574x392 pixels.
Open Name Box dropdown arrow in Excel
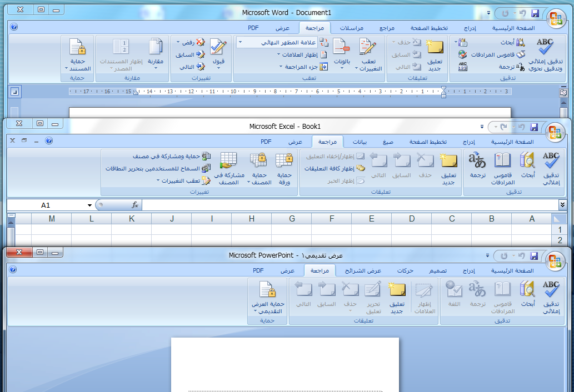point(89,205)
